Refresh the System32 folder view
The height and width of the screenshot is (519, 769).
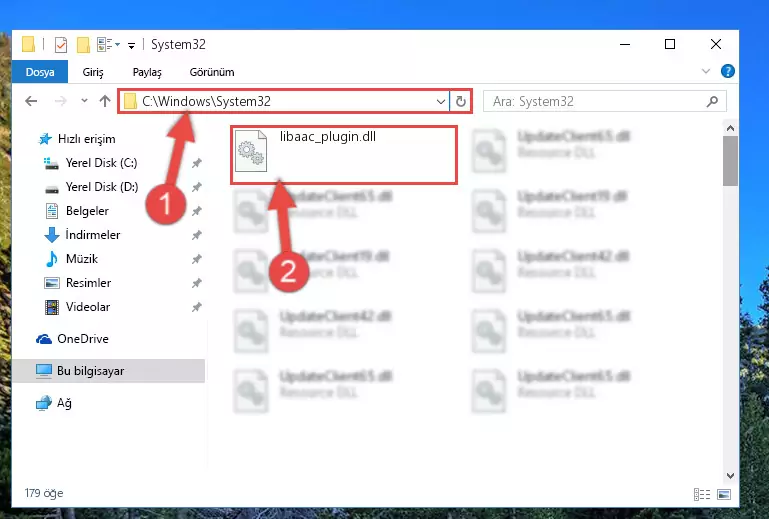[x=461, y=101]
